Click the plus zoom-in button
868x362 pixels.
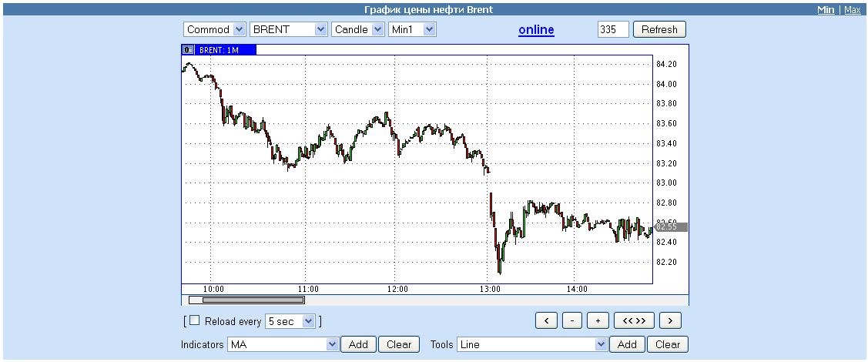(x=598, y=320)
